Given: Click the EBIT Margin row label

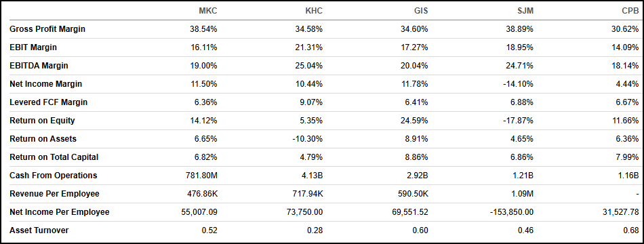Looking at the screenshot, I should pyautogui.click(x=33, y=47).
